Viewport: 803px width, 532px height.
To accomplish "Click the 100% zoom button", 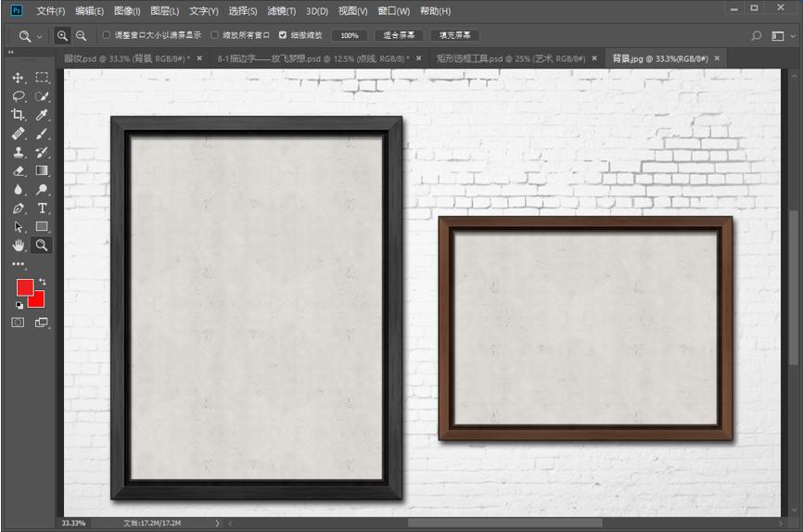I will pyautogui.click(x=350, y=35).
